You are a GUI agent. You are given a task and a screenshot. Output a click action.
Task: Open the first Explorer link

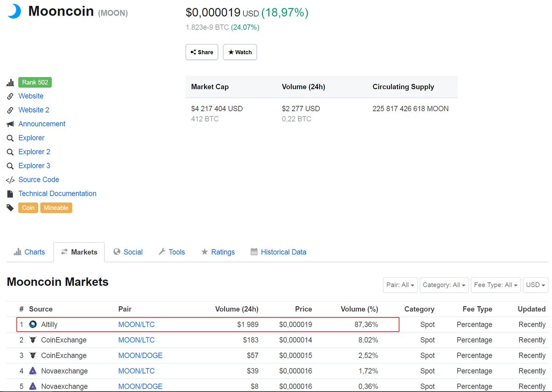coord(31,138)
